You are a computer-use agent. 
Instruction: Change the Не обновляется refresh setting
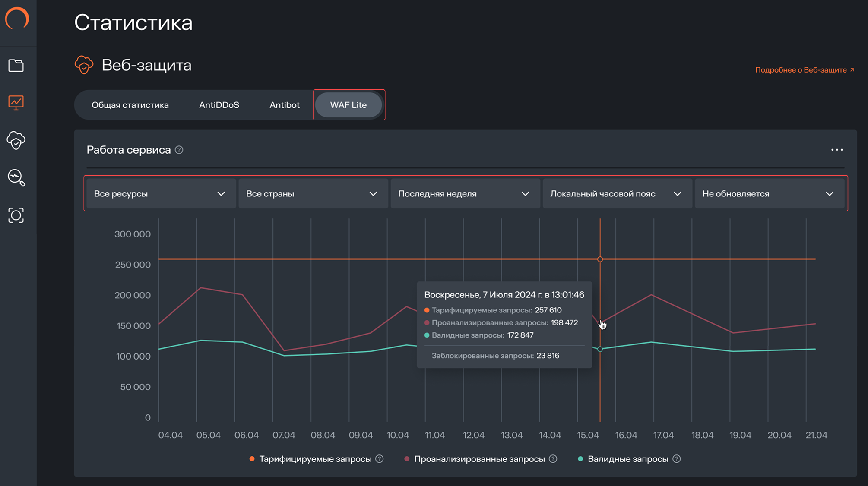tap(769, 193)
